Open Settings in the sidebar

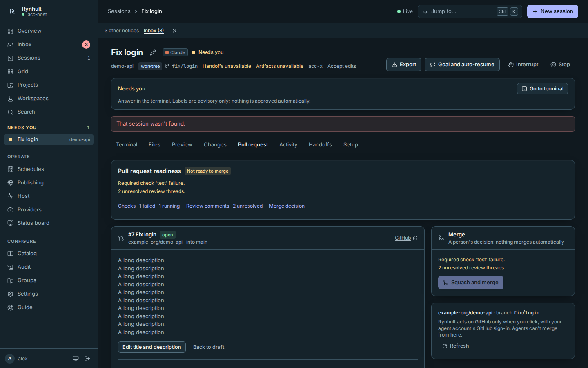49,294
